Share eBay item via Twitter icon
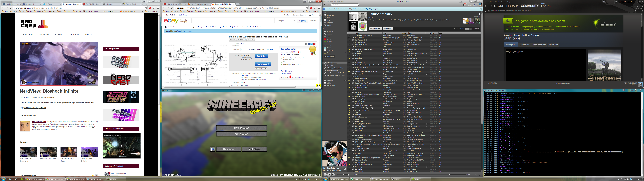This screenshot has width=644, height=181. point(311,44)
